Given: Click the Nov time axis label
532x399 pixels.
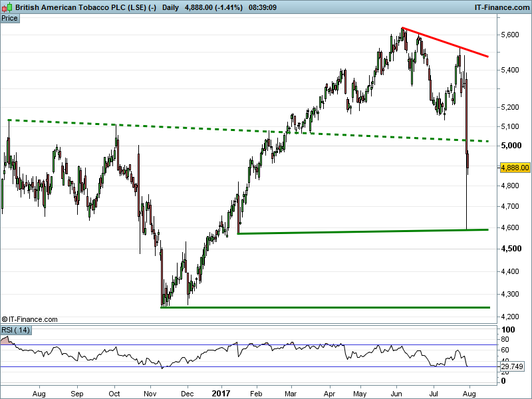Looking at the screenshot, I should [150, 394].
